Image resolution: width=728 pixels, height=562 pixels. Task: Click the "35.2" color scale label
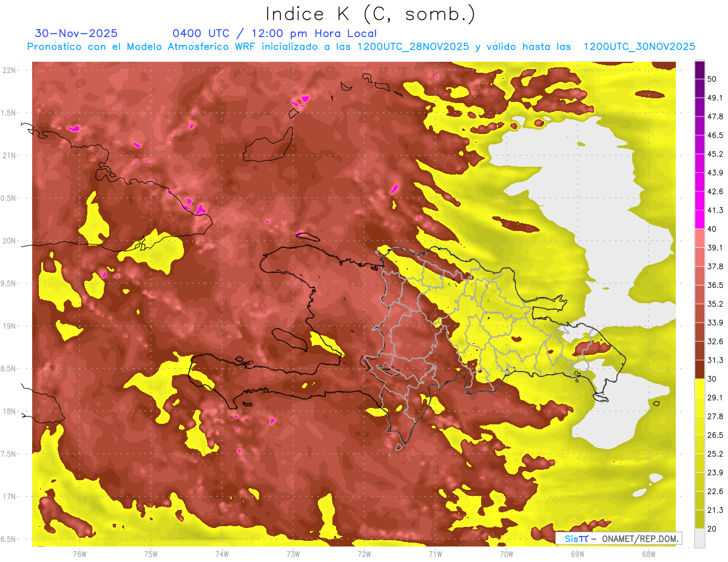coord(715,304)
